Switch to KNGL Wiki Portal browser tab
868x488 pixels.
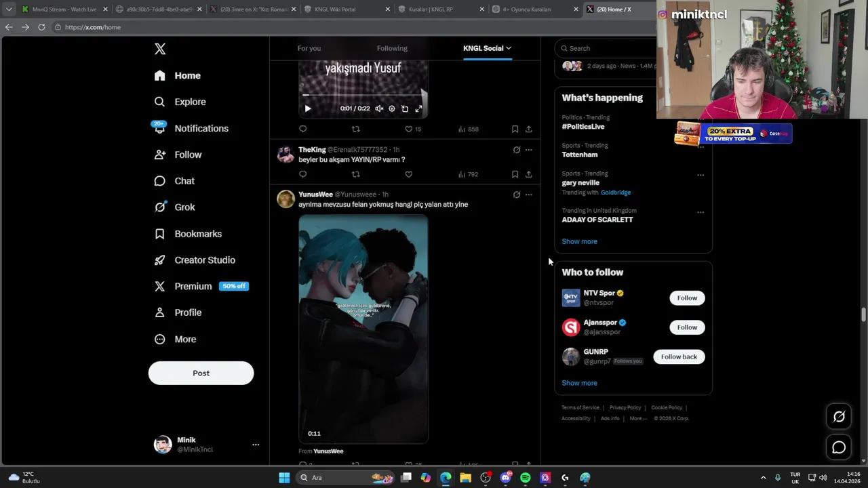[346, 9]
